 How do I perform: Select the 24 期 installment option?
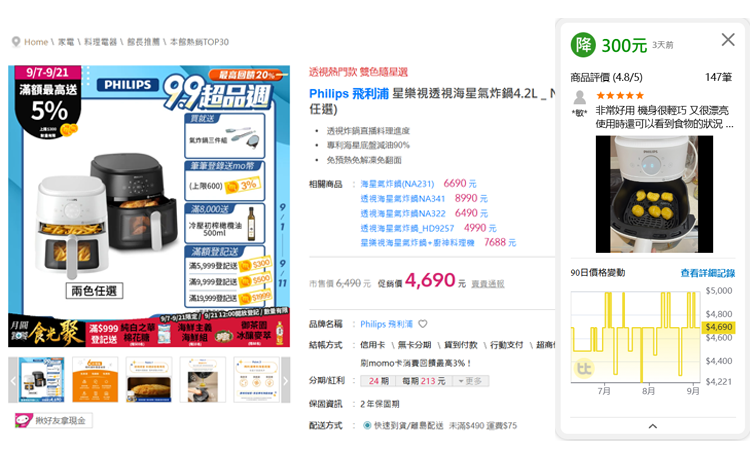pyautogui.click(x=377, y=381)
